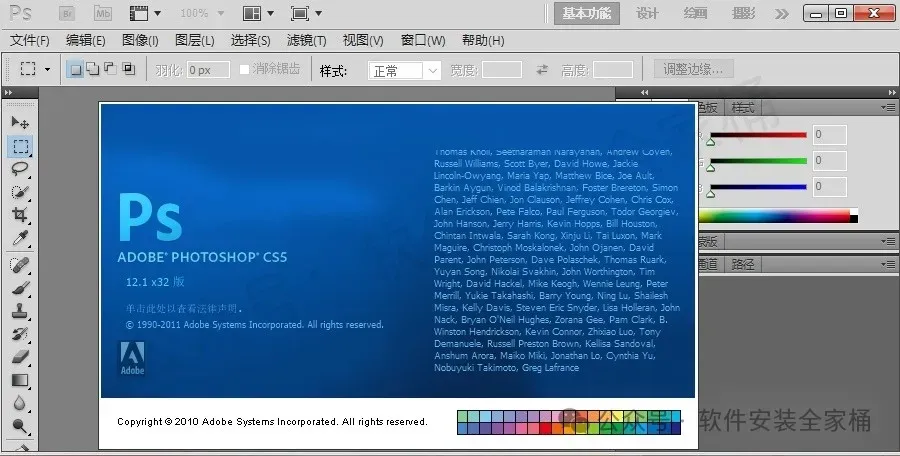
Task: Select the Gradient tool
Action: pyautogui.click(x=20, y=380)
